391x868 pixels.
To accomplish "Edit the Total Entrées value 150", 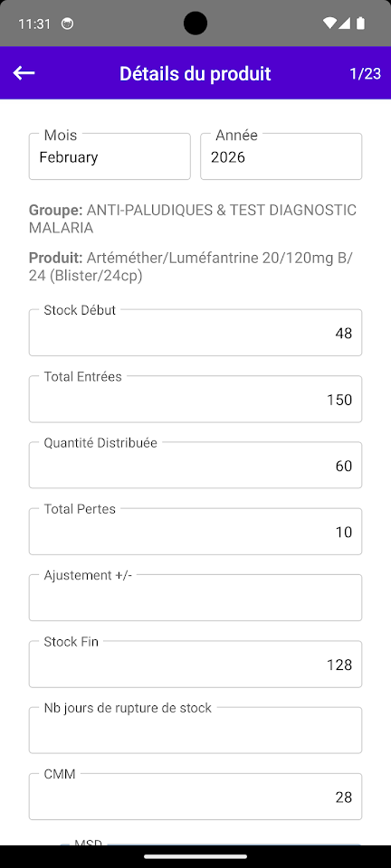I will pos(195,399).
